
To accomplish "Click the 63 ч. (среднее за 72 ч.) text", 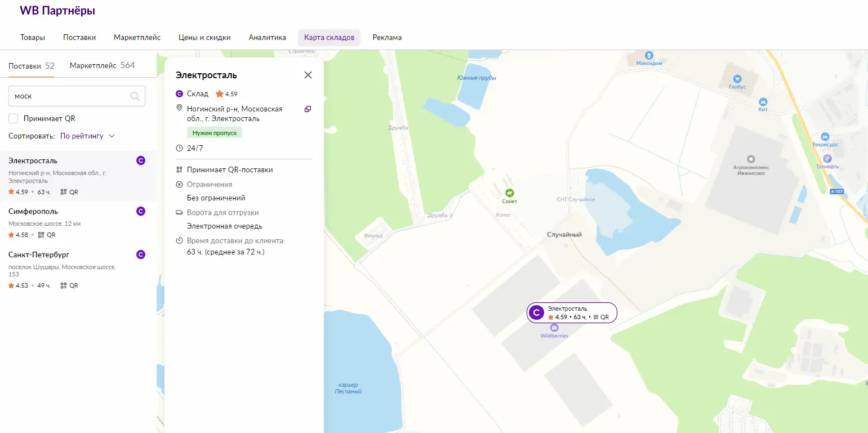I will tap(226, 252).
